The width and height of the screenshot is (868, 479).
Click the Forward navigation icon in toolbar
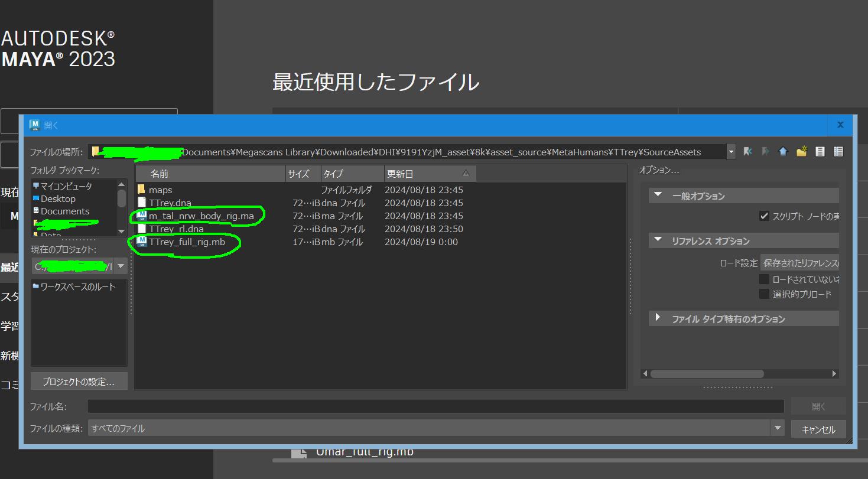click(x=765, y=152)
